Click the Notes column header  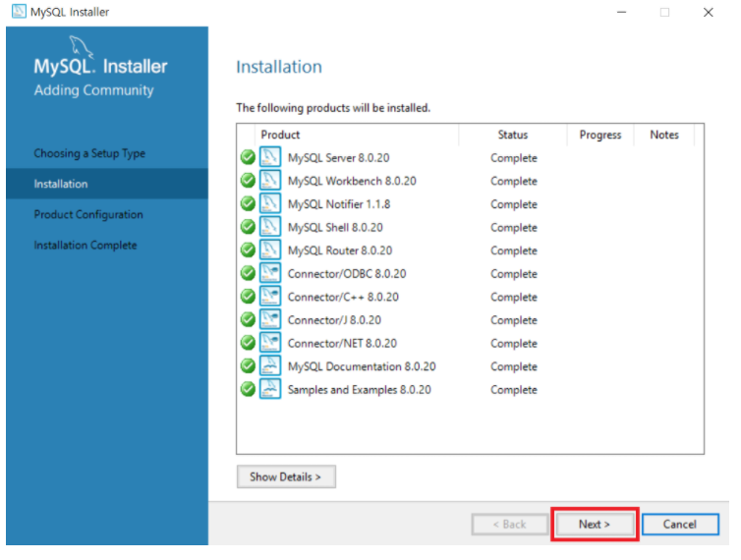(x=664, y=135)
